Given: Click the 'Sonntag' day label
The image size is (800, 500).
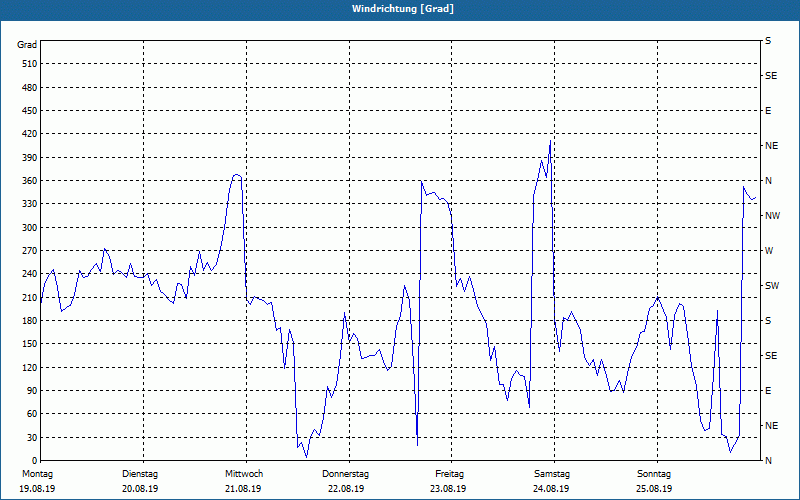Looking at the screenshot, I should click(x=654, y=474).
